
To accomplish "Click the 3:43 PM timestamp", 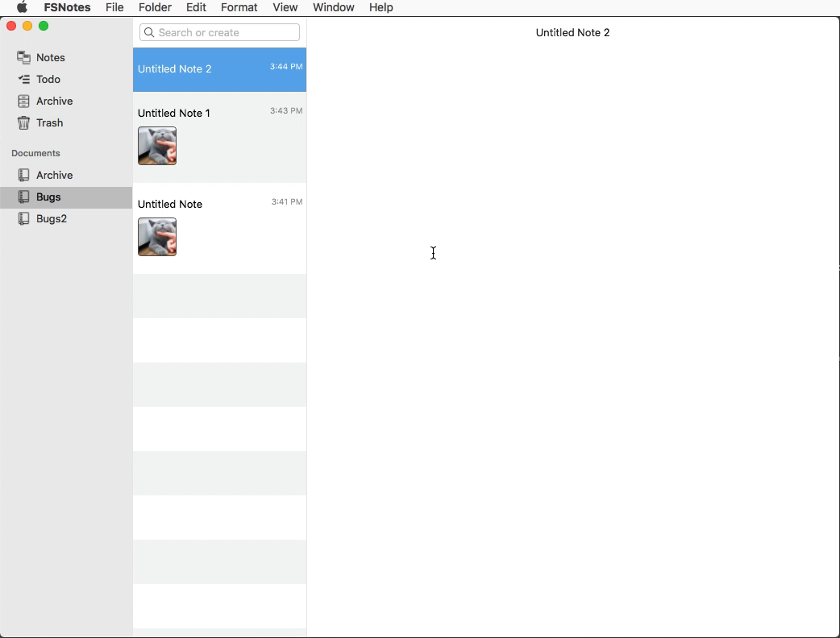I will pos(286,111).
